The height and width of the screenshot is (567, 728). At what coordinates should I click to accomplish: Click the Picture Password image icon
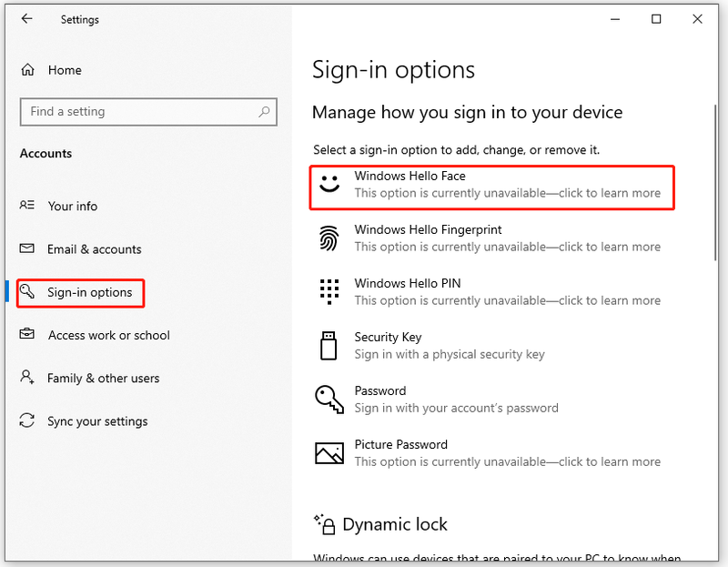(x=329, y=452)
